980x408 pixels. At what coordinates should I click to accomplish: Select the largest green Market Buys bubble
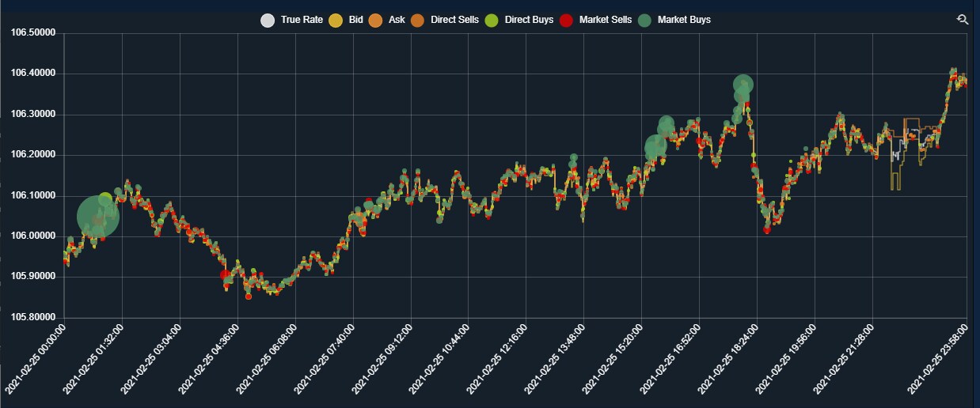[98, 216]
